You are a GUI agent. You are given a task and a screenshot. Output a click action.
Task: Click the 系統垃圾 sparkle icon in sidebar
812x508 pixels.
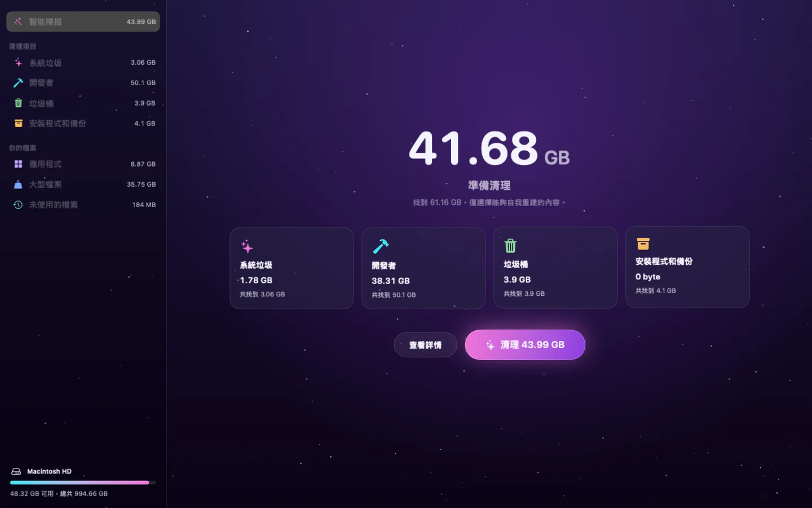click(18, 63)
